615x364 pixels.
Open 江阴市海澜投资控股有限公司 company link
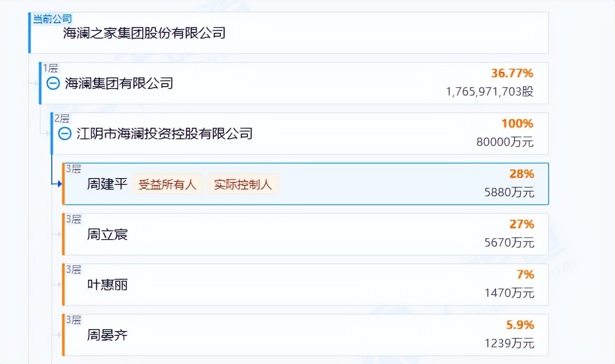click(x=165, y=134)
